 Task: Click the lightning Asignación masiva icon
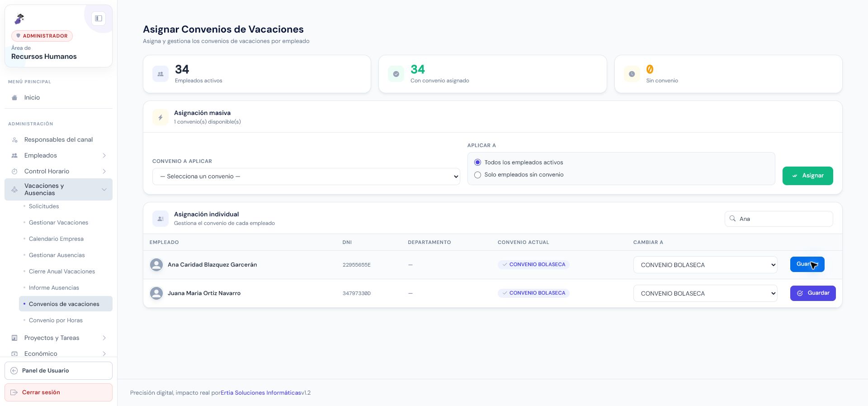[160, 117]
